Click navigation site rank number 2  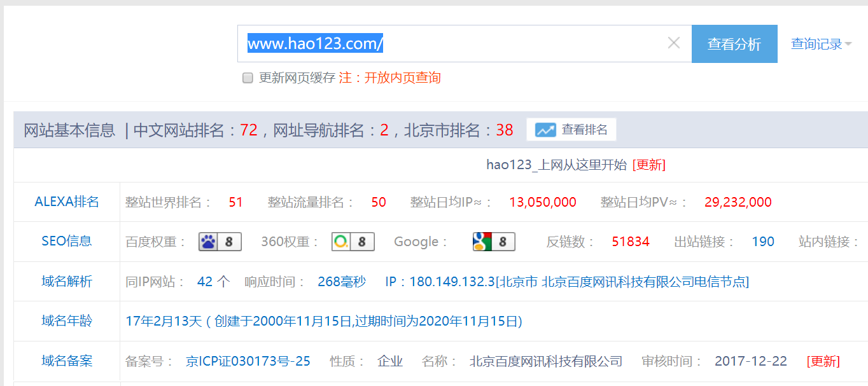[x=384, y=130]
